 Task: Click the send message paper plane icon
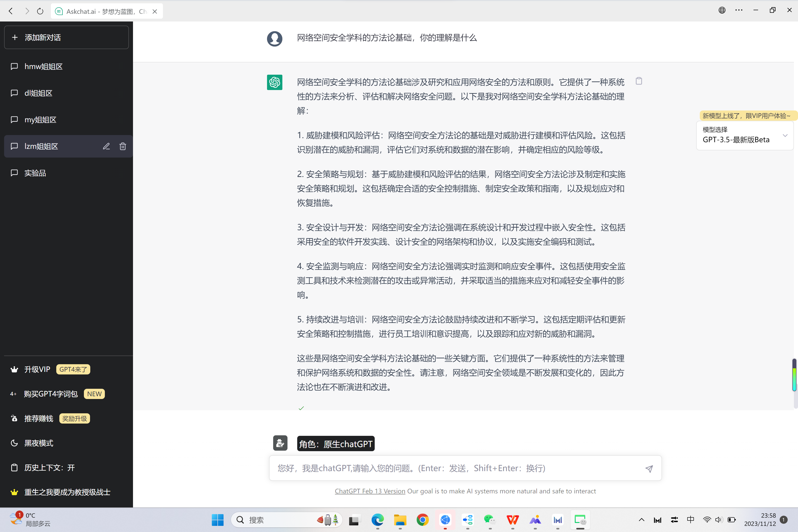tap(649, 469)
